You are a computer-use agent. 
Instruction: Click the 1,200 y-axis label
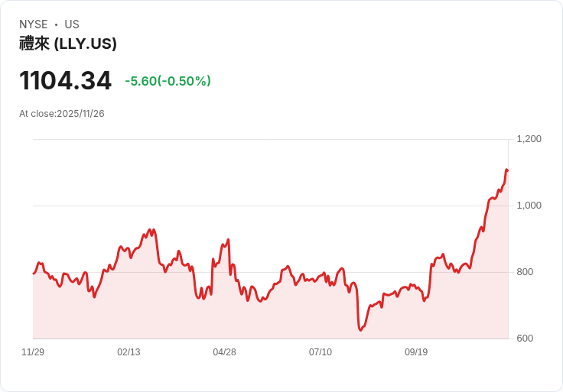tap(529, 139)
